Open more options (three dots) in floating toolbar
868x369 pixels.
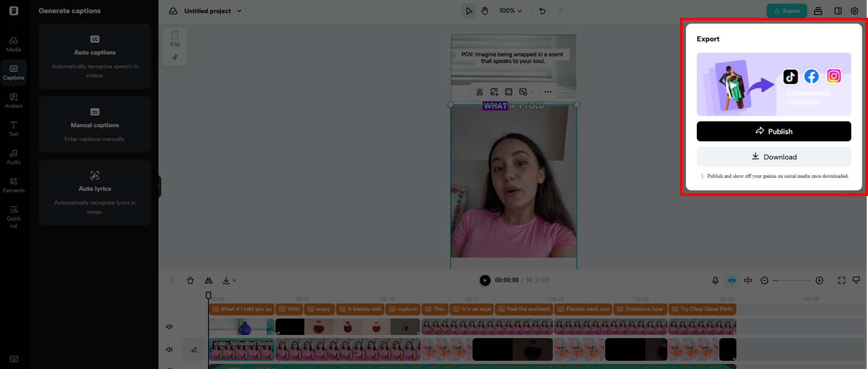coord(548,92)
